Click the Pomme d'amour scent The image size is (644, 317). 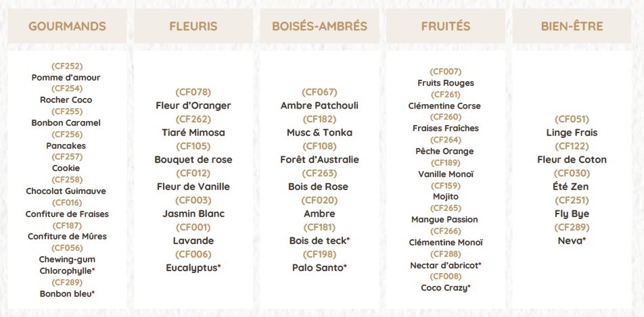(x=66, y=77)
